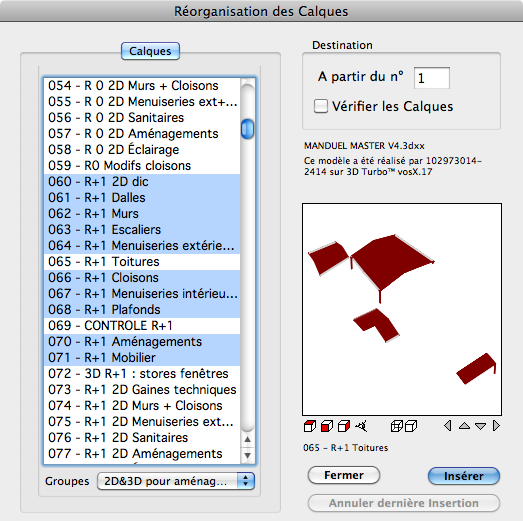Select layer 069 - CONTROLE R+1

[142, 326]
